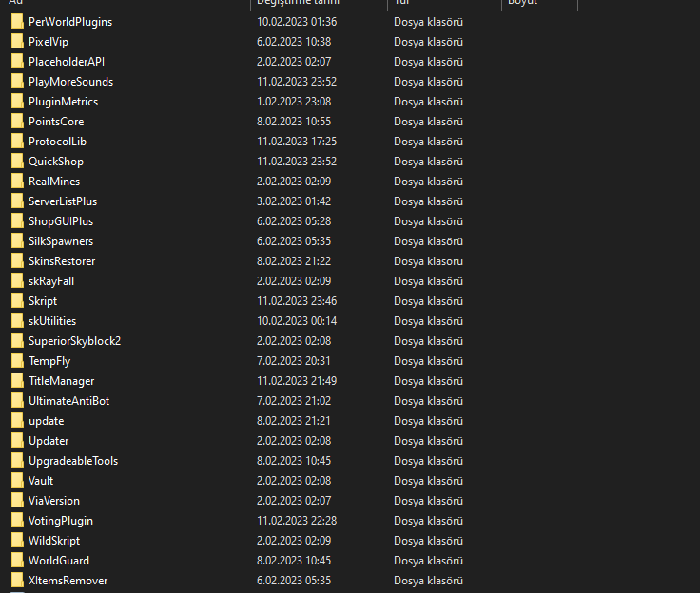This screenshot has height=593, width=700.
Task: Click the ViaVersion folder icon
Action: coord(17,501)
